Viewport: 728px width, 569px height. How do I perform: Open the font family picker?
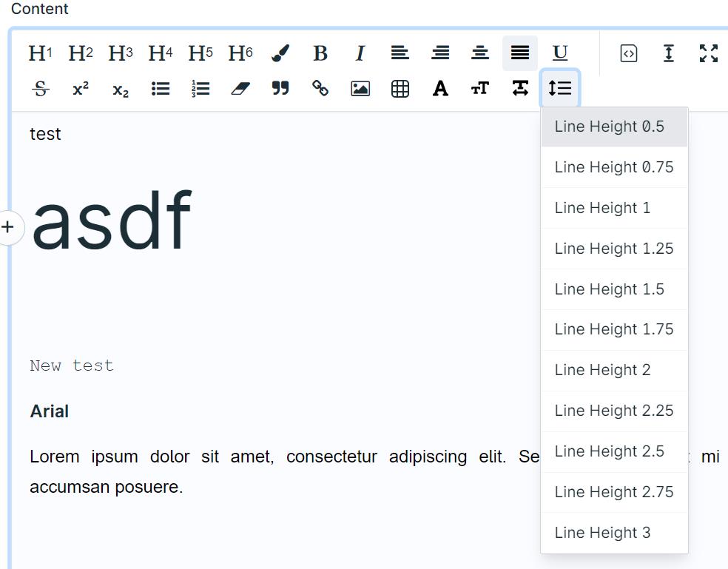440,88
